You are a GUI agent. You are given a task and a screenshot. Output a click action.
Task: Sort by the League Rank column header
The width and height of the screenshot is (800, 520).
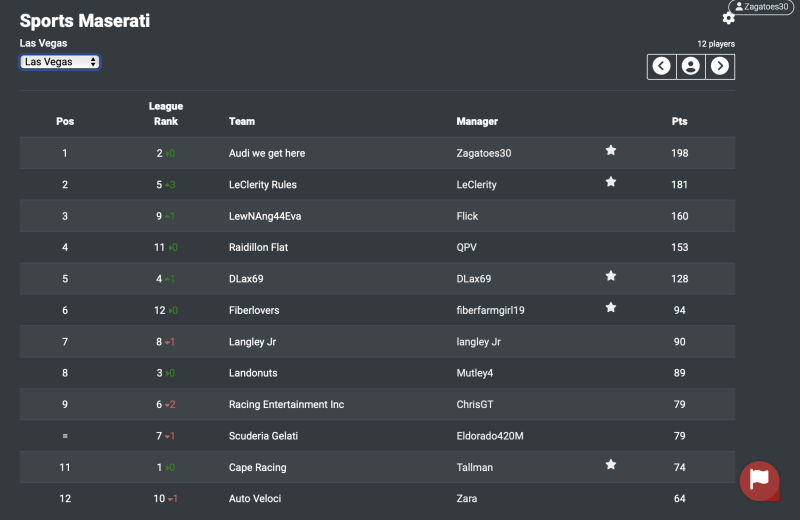(x=165, y=114)
